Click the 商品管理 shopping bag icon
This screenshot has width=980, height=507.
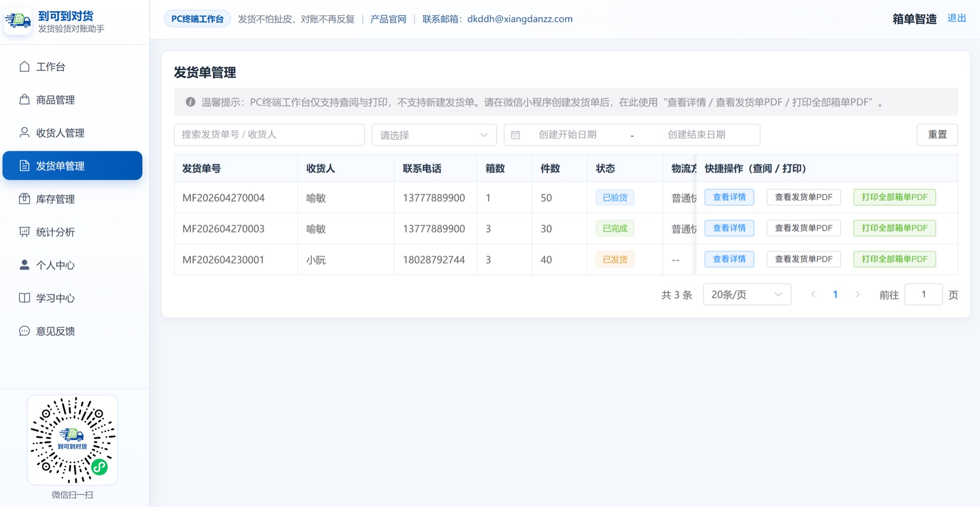coord(24,100)
